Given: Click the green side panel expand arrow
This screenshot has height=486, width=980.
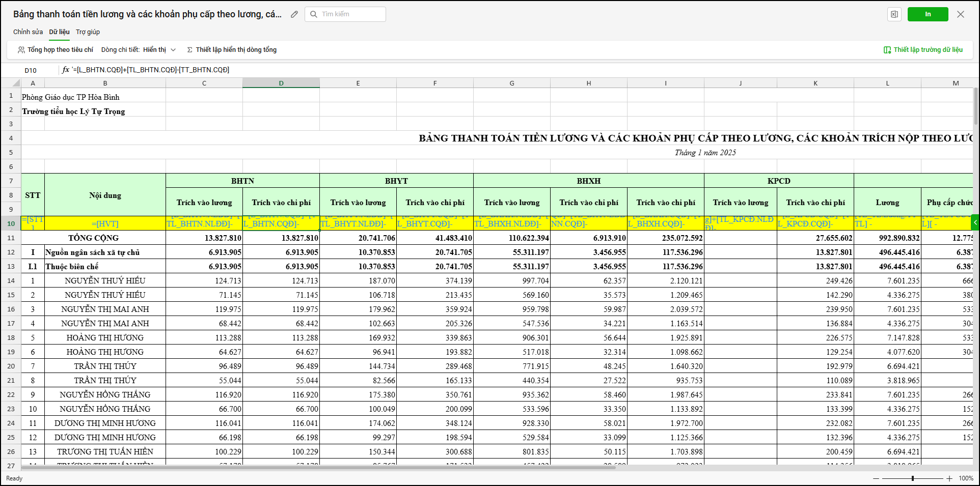Looking at the screenshot, I should (x=975, y=222).
